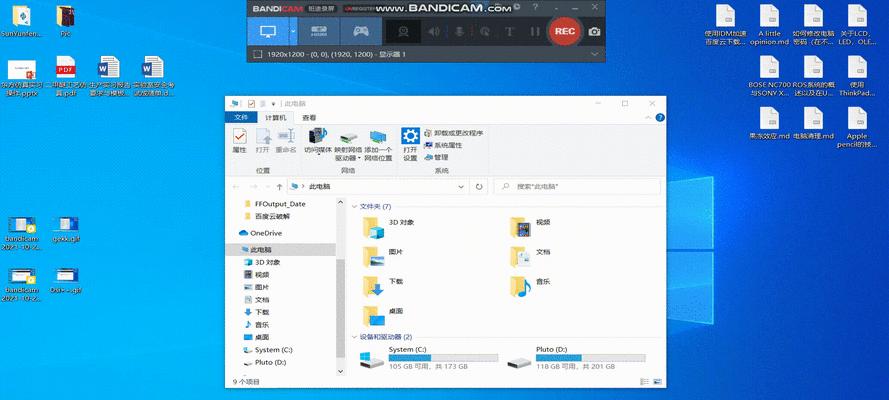
Task: Open address bar history dropdown
Action: click(x=462, y=186)
